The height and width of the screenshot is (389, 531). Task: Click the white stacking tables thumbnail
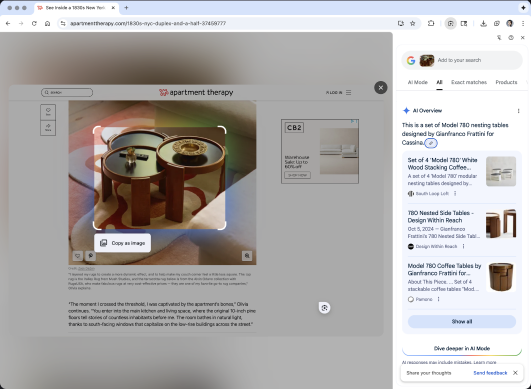pyautogui.click(x=501, y=171)
